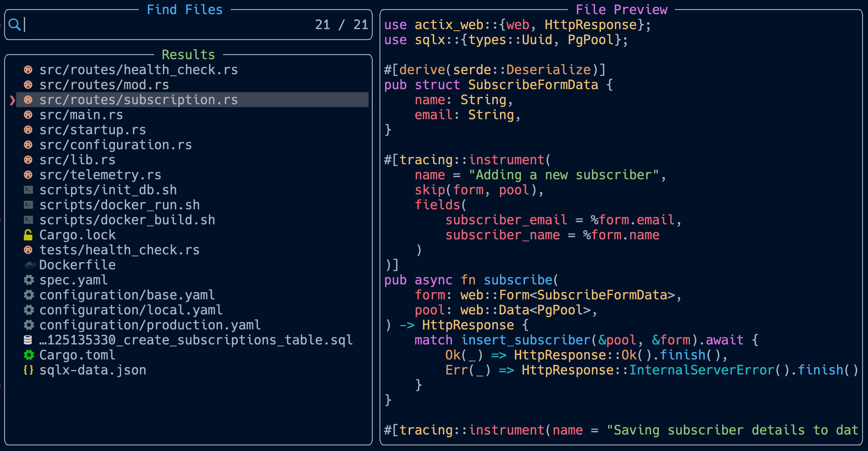The image size is (868, 451).
Task: Click the Rust icon beside src/telemetry.rs
Action: click(28, 175)
